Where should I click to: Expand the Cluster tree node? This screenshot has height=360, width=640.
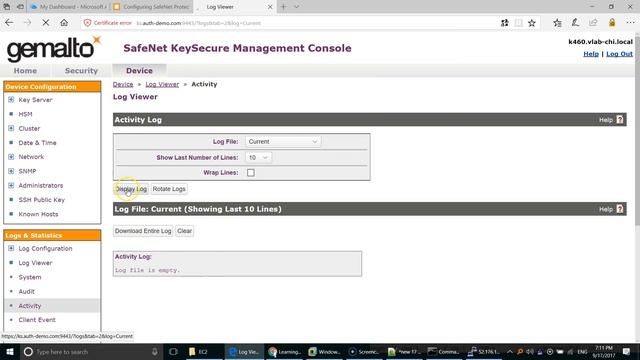pos(11,128)
